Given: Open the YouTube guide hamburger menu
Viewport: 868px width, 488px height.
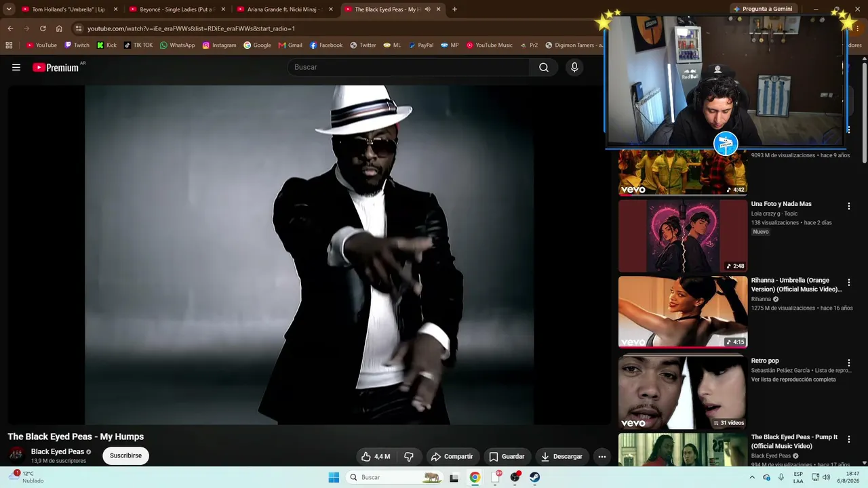Looking at the screenshot, I should [16, 67].
